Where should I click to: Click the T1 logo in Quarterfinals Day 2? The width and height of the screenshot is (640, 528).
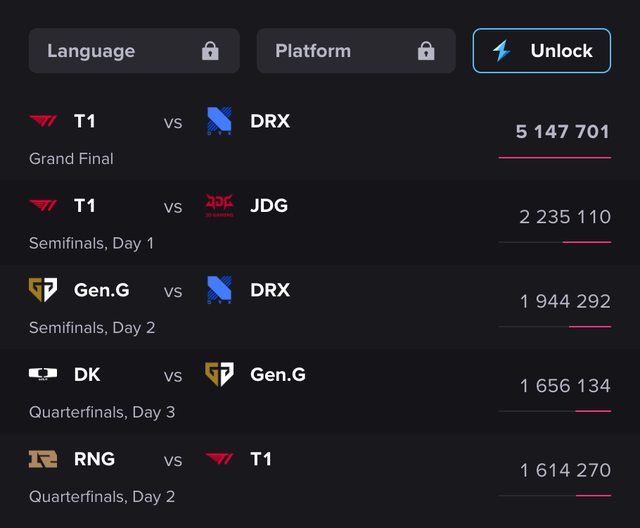[219, 459]
